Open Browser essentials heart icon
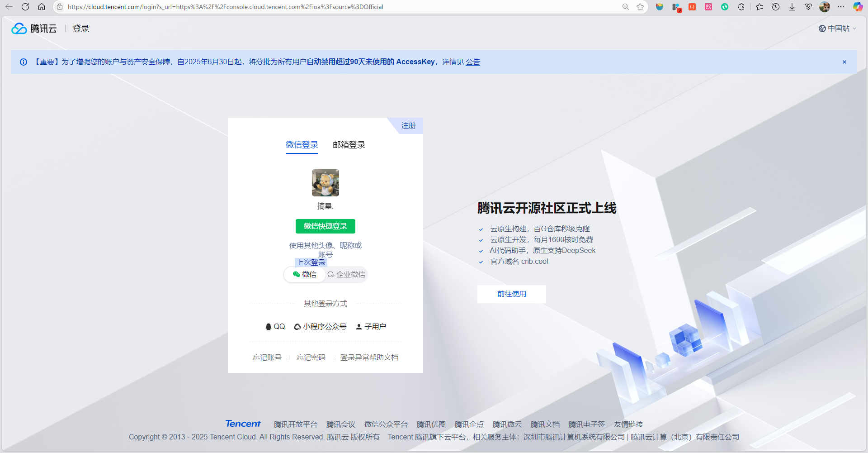This screenshot has height=453, width=868. (x=808, y=7)
